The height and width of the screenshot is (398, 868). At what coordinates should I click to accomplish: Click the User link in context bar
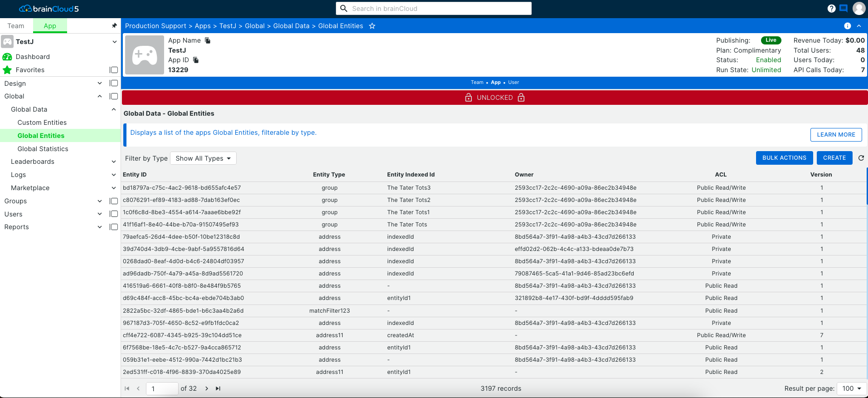click(514, 83)
